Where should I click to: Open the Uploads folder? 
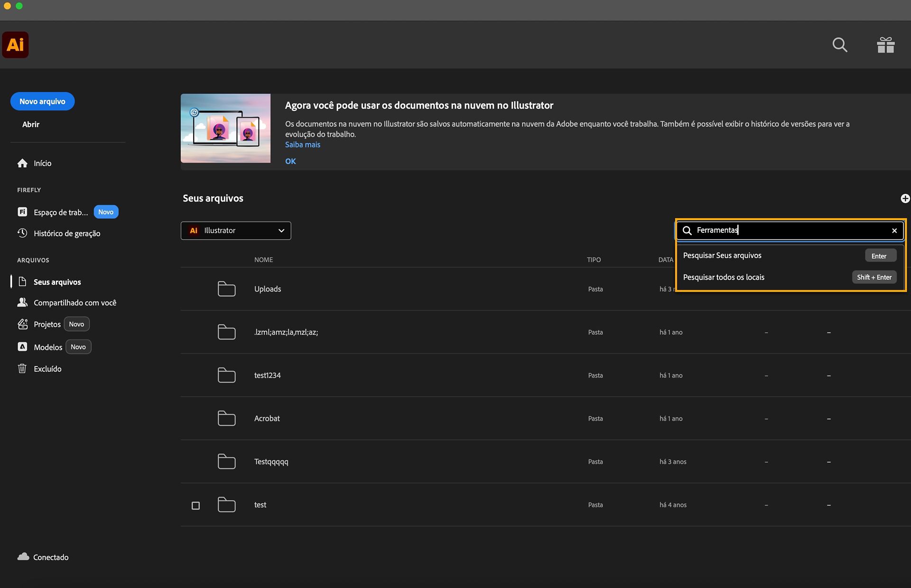(x=268, y=289)
